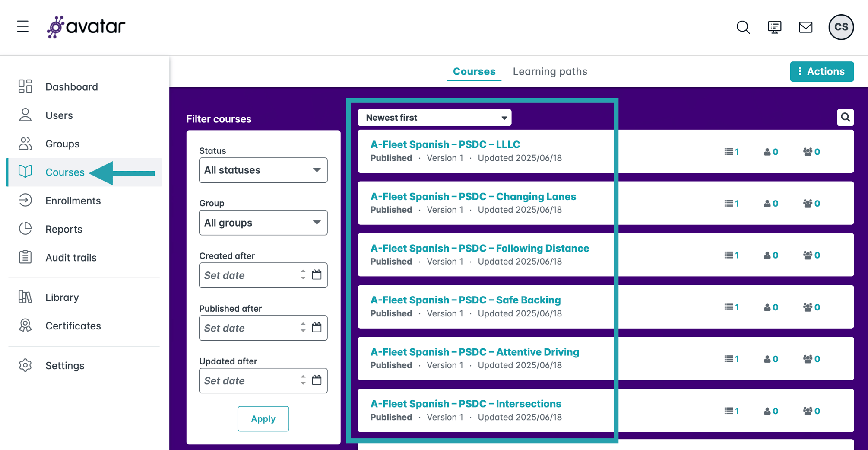
Task: Expand the All groups dropdown
Action: point(263,223)
